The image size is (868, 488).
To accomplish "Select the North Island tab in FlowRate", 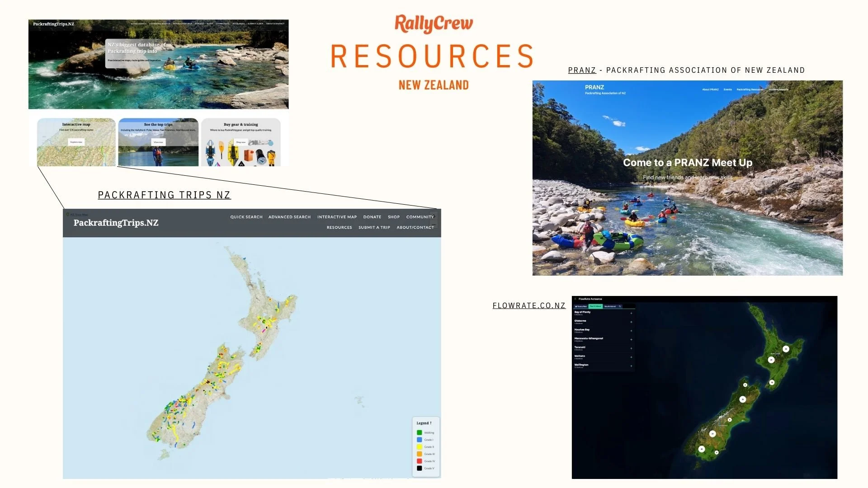I will point(595,306).
